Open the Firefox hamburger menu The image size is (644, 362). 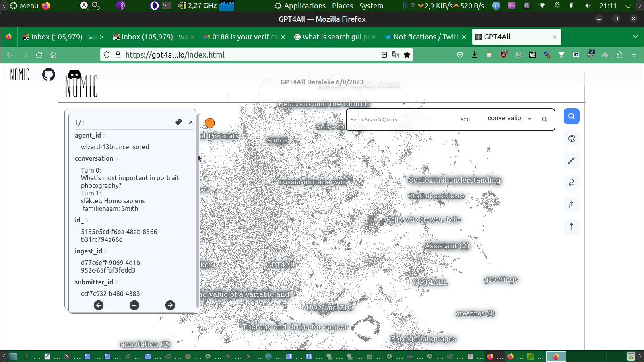pyautogui.click(x=634, y=55)
